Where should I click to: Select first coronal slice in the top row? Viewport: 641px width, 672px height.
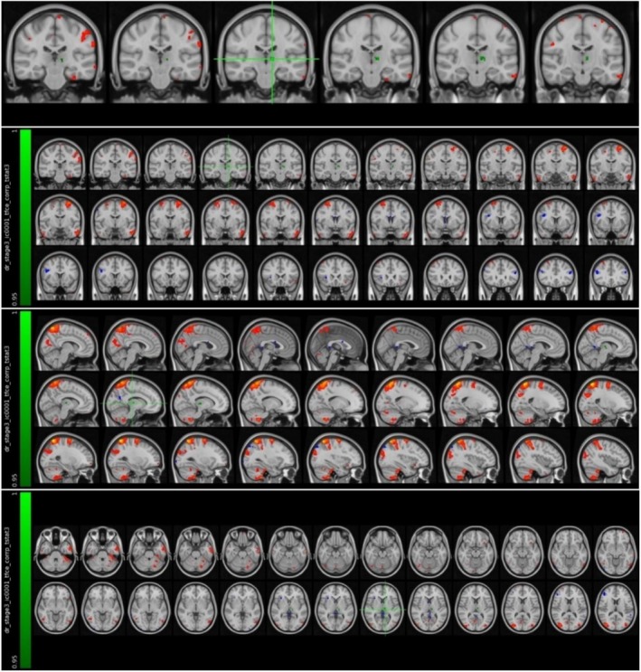click(55, 53)
